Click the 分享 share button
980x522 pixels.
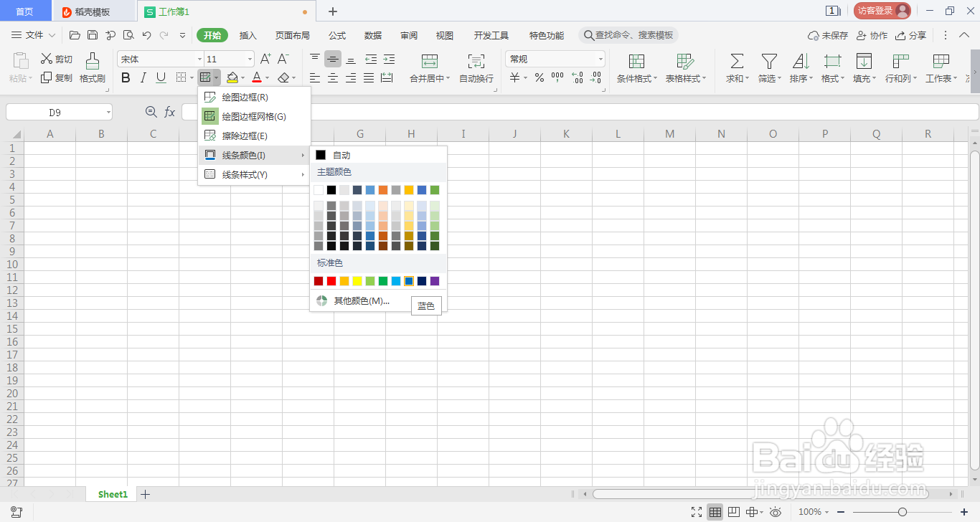[910, 35]
